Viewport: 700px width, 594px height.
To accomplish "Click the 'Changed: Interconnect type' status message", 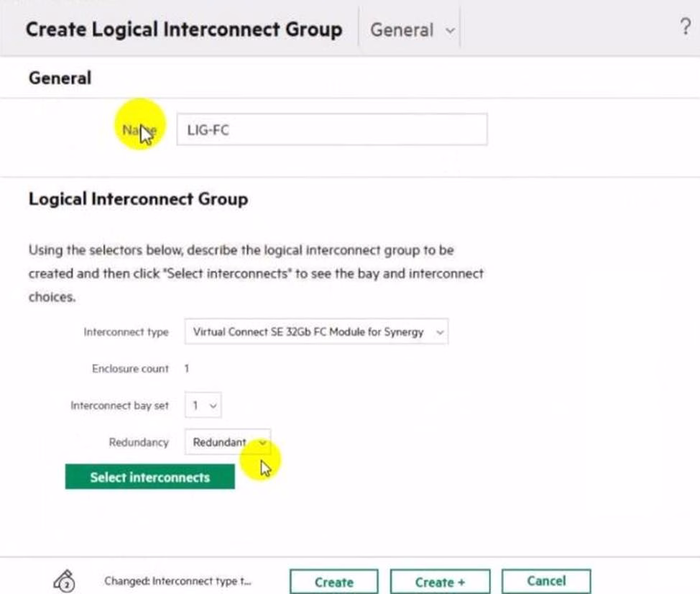I will (x=178, y=581).
